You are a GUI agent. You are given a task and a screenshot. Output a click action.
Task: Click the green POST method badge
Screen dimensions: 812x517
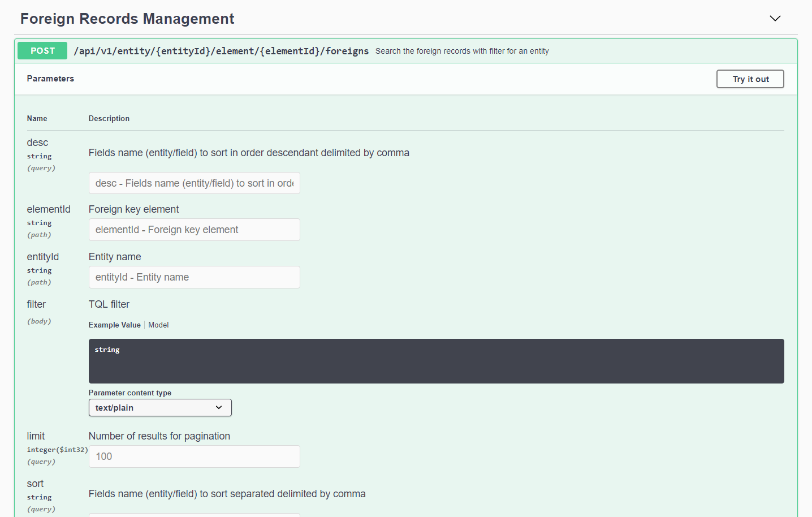(x=42, y=51)
